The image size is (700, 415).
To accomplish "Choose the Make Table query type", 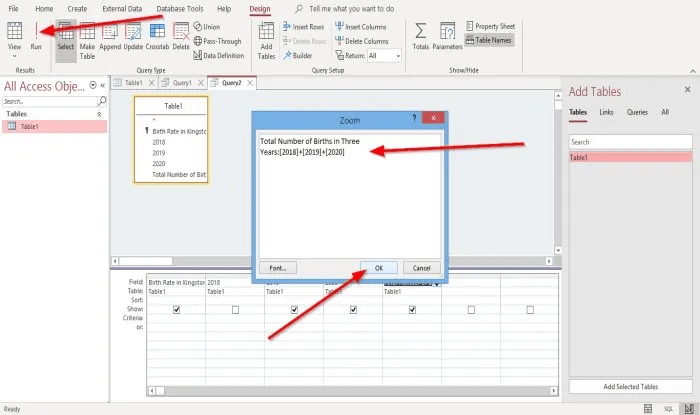I will 87,41.
